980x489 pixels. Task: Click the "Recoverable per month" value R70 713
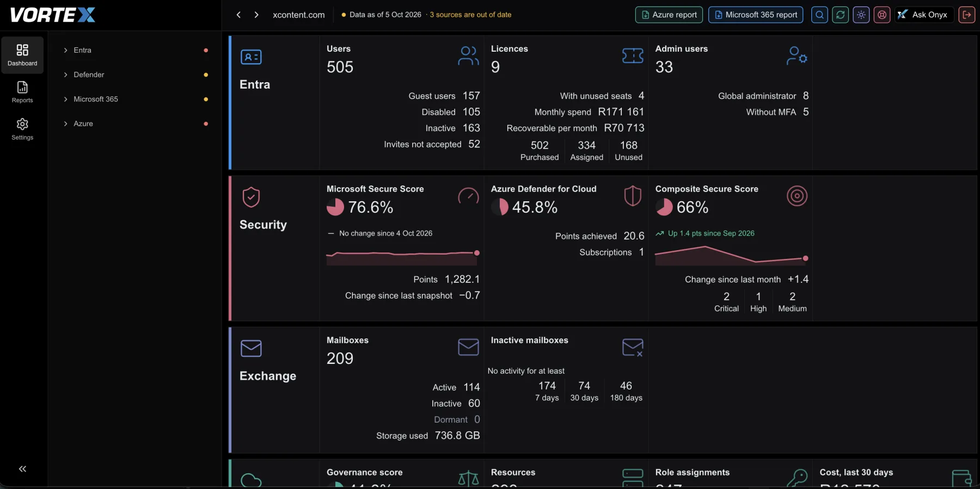(624, 128)
